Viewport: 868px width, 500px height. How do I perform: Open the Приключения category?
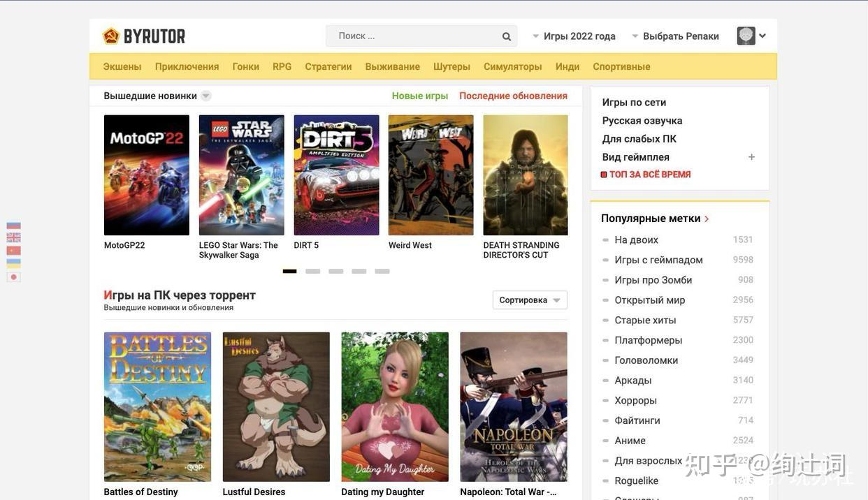pos(187,66)
